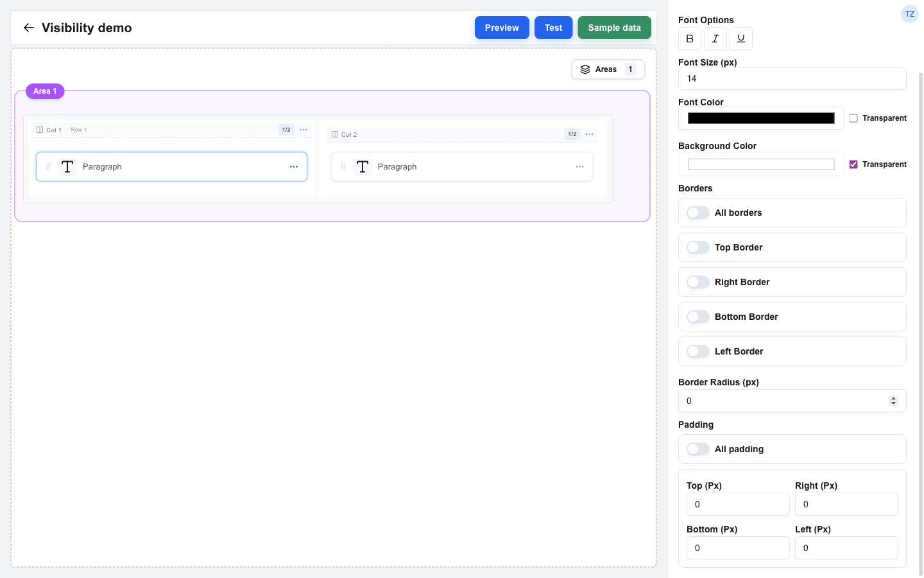Open Col 1 options menu
Screen dimensions: 924x578
(304, 130)
